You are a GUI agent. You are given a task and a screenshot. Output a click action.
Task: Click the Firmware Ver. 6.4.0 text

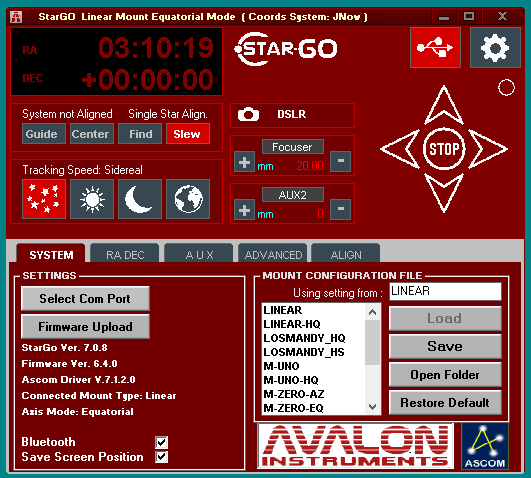coord(69,363)
